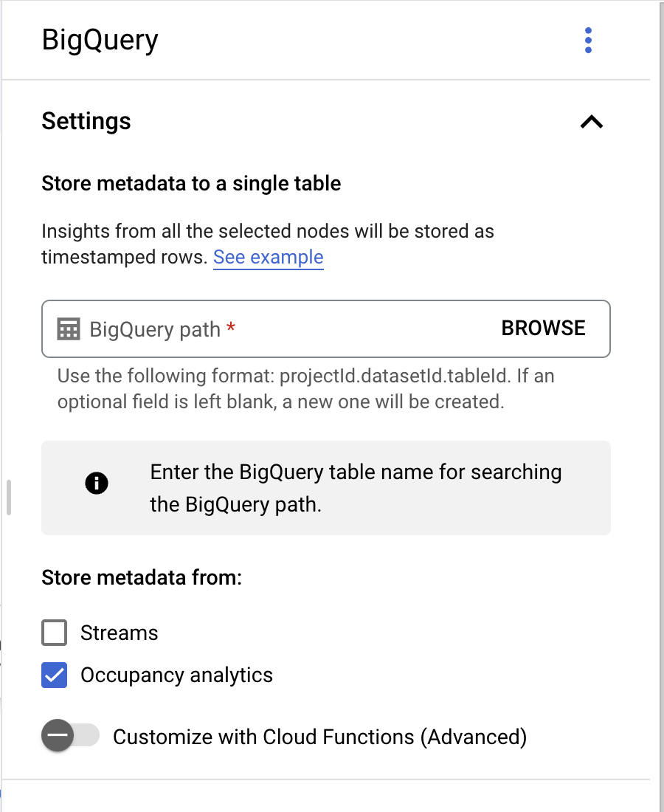This screenshot has width=664, height=812.
Task: Open the BigQuery three-dot options menu
Action: 588,41
